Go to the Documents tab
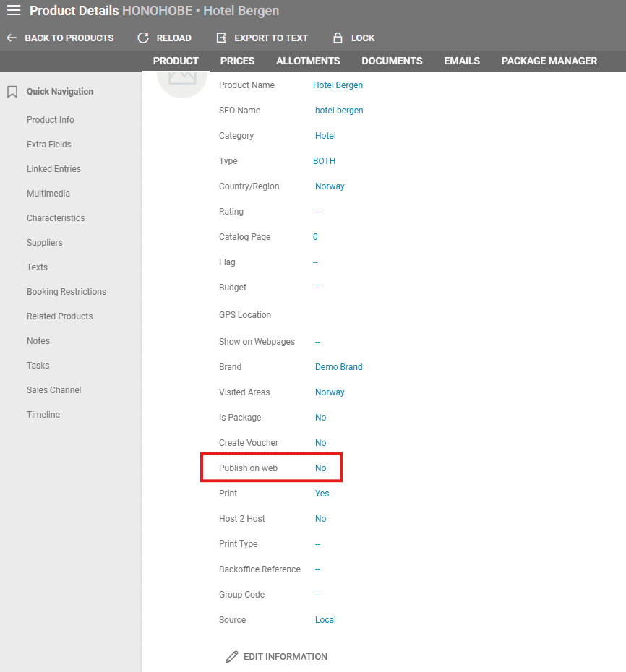 click(x=392, y=61)
